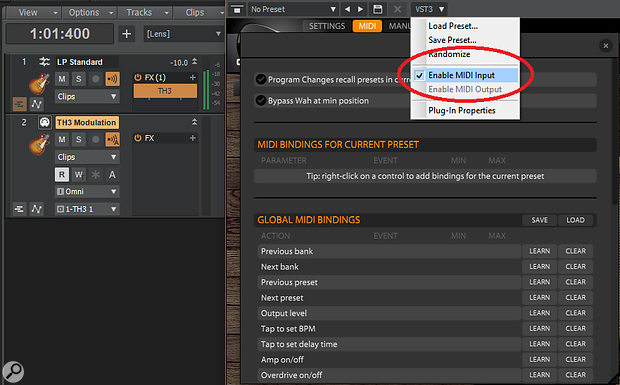Click SAVE for global MIDI bindings

click(x=539, y=220)
